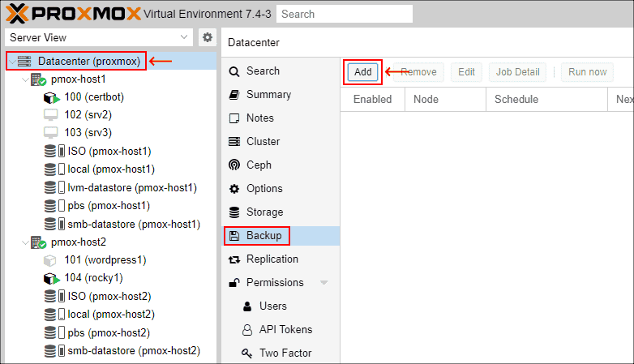Click the storage icon for pbs (pmox-host1)
The height and width of the screenshot is (364, 634).
54,205
